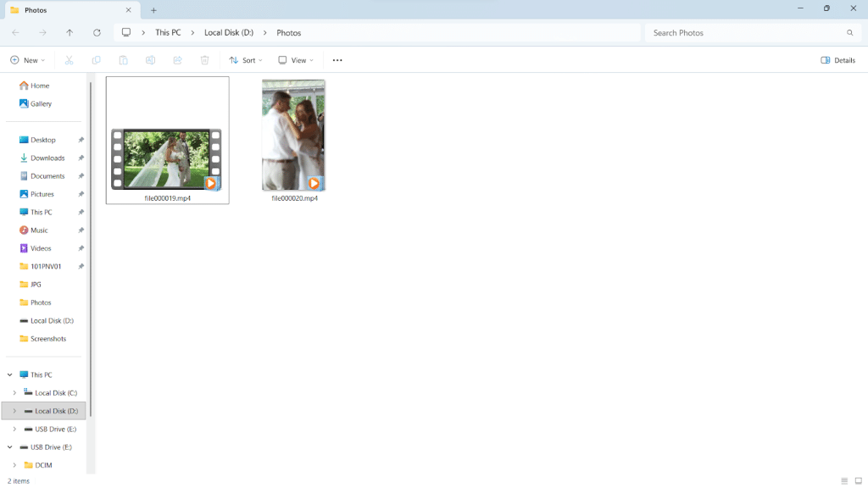The height and width of the screenshot is (488, 868).
Task: Collapse the USB Drive (E:) tree node
Action: click(x=10, y=446)
